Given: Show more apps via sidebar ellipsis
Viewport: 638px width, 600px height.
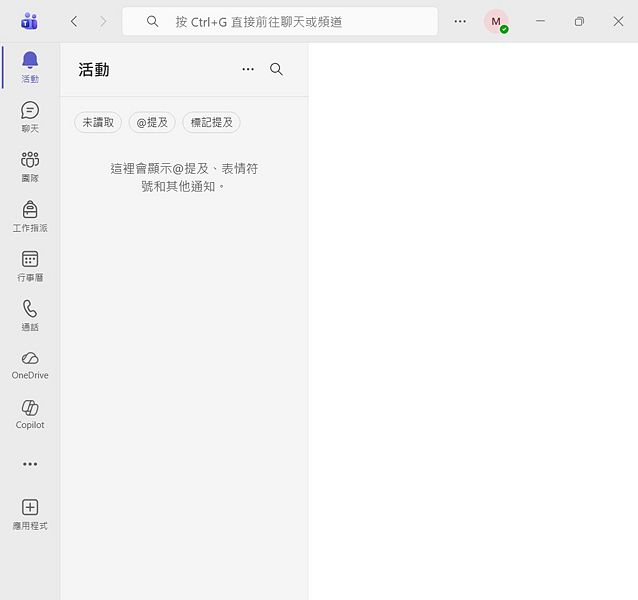Looking at the screenshot, I should [x=30, y=464].
